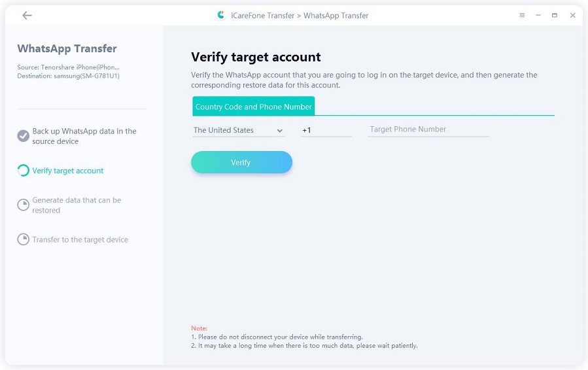Click the Transfer to target clock icon
The image size is (588, 370).
(23, 239)
